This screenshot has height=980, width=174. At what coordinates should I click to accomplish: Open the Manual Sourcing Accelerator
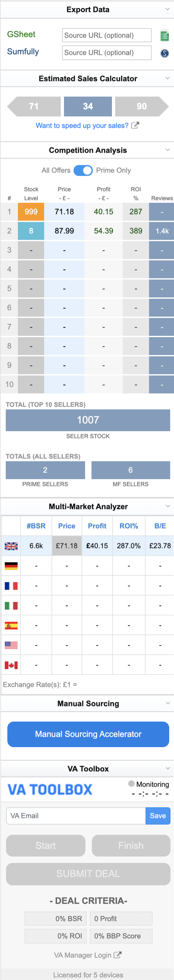88,734
